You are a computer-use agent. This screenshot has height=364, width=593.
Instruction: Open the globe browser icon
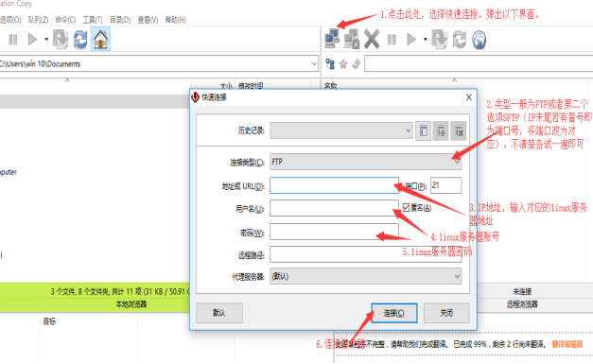click(479, 40)
